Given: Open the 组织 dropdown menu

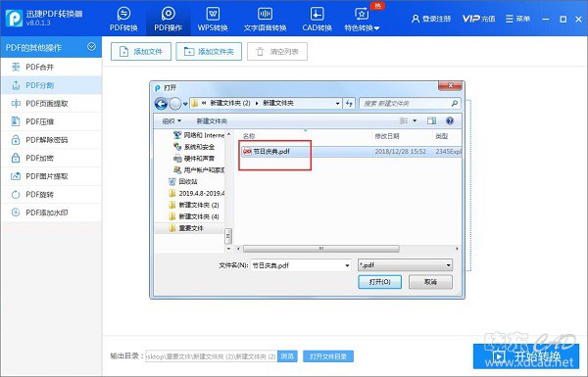Looking at the screenshot, I should coord(171,121).
